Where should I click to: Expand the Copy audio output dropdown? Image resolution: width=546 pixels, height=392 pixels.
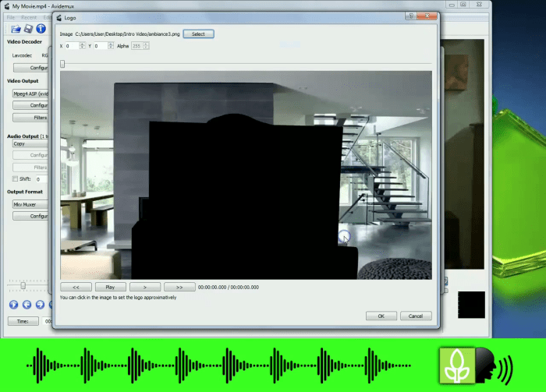click(30, 143)
